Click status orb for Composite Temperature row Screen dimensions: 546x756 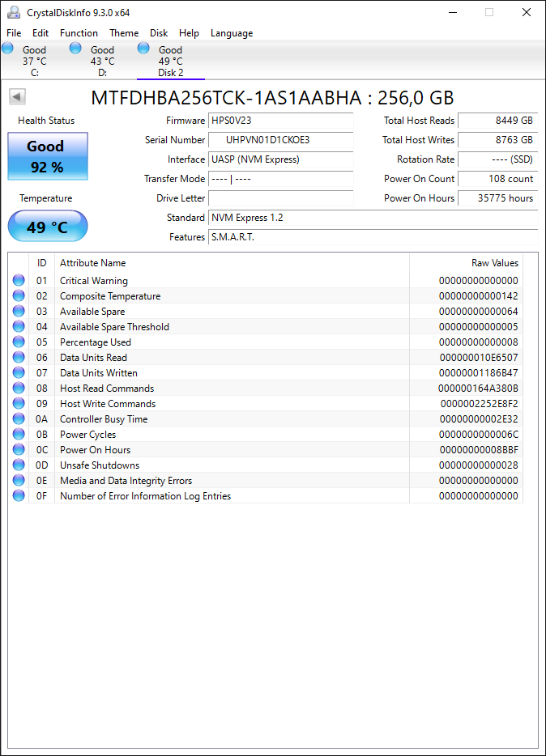19,295
